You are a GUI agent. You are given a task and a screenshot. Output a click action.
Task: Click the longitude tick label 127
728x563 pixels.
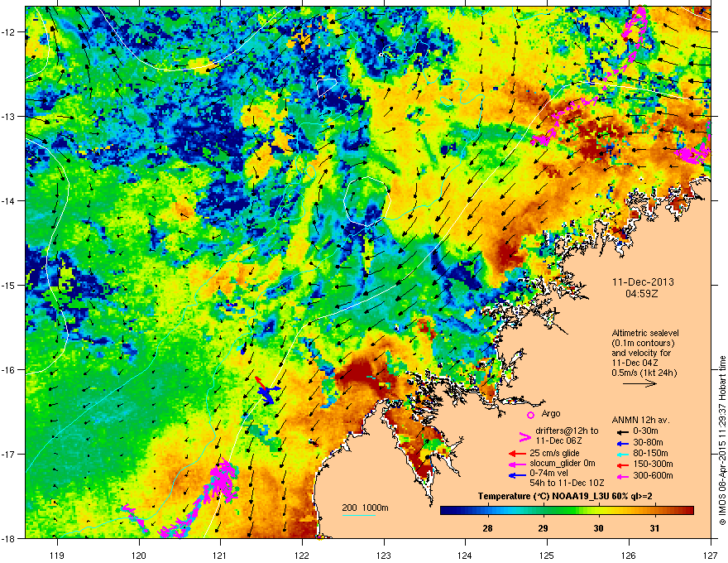pos(711,555)
